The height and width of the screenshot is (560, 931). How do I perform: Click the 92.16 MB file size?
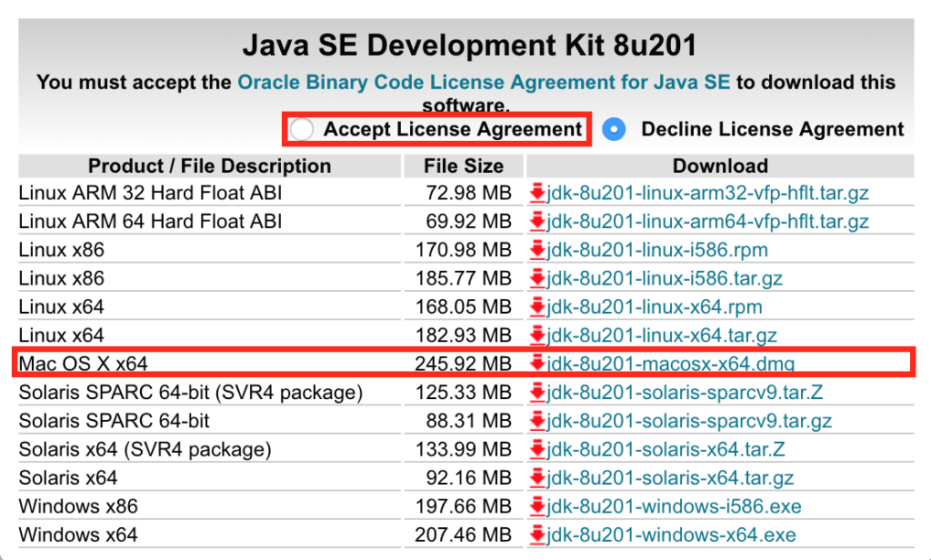(x=468, y=478)
